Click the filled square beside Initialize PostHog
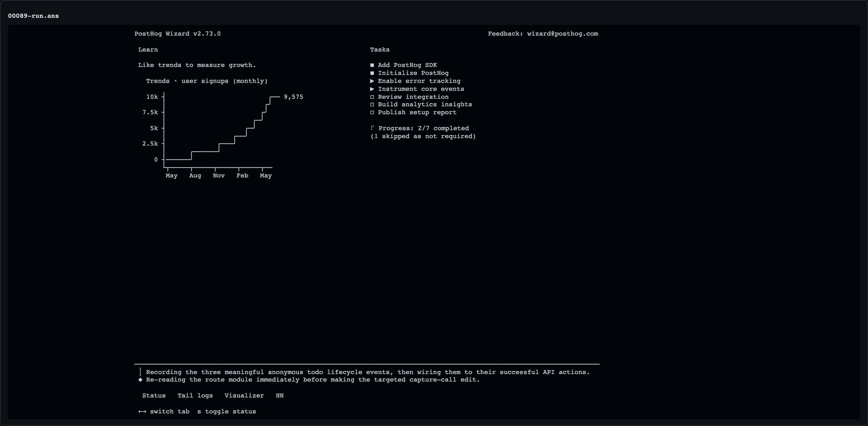The width and height of the screenshot is (868, 426). [372, 73]
